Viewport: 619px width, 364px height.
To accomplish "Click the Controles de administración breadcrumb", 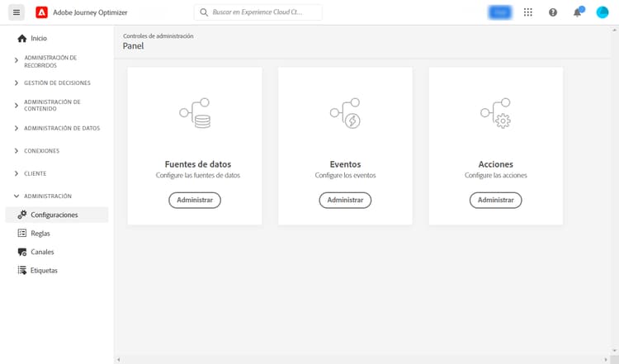I will point(158,36).
